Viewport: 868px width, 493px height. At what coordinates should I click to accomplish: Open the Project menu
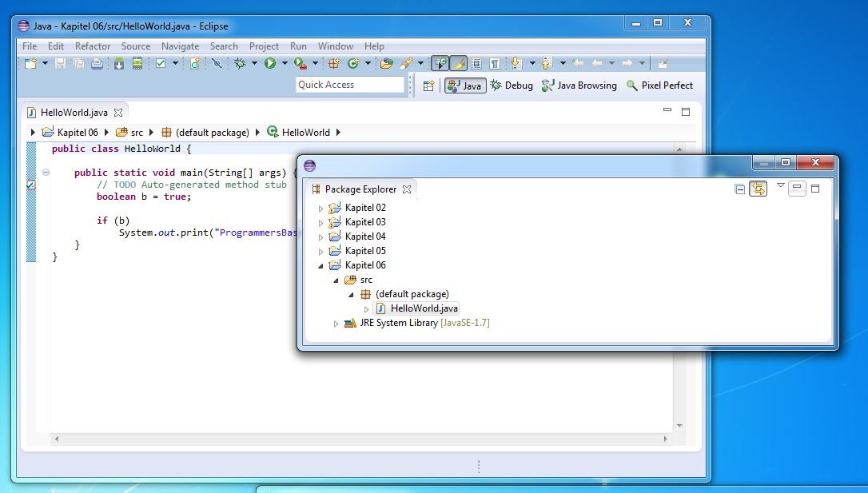[264, 46]
